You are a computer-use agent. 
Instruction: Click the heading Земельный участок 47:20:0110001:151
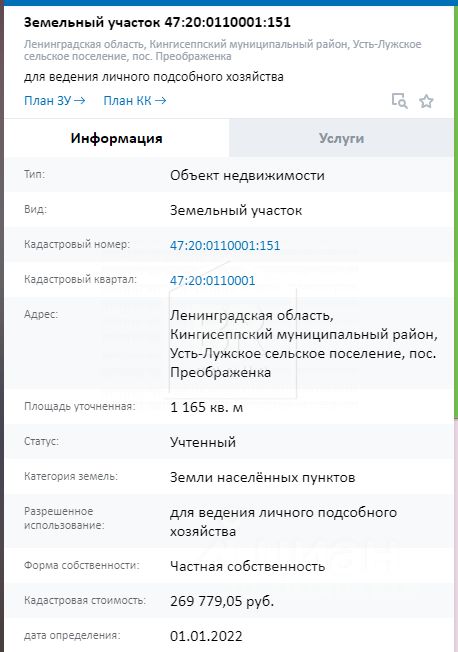[157, 22]
